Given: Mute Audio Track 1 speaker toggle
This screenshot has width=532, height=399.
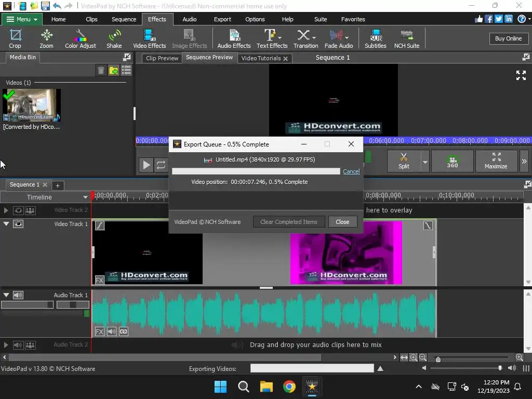Looking at the screenshot, I should tap(18, 295).
